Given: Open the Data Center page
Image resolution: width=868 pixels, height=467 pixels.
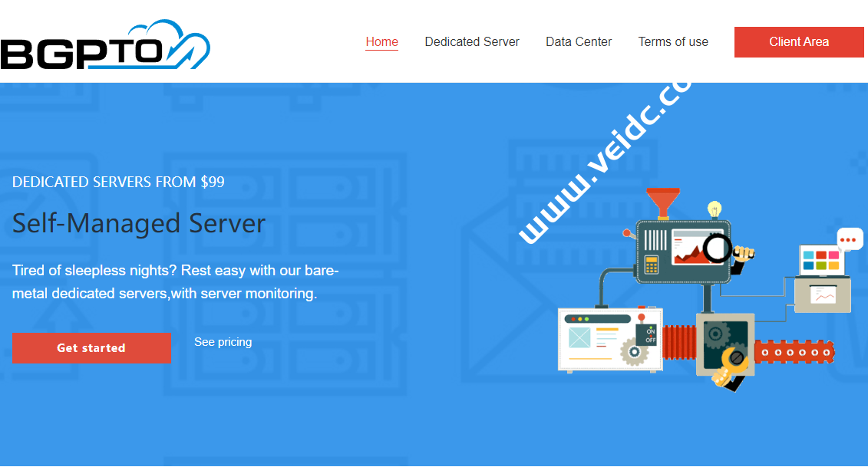Looking at the screenshot, I should (x=579, y=41).
